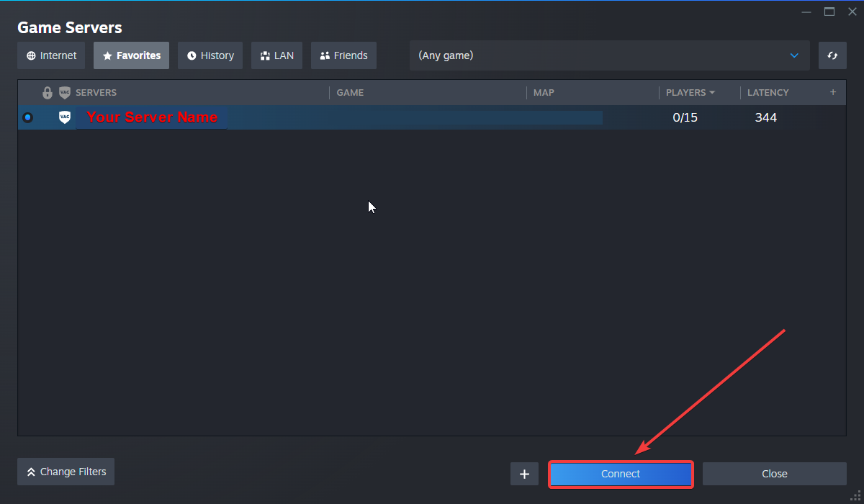Viewport: 864px width, 504px height.
Task: Click the window resize grip in the corner
Action: tap(856, 496)
